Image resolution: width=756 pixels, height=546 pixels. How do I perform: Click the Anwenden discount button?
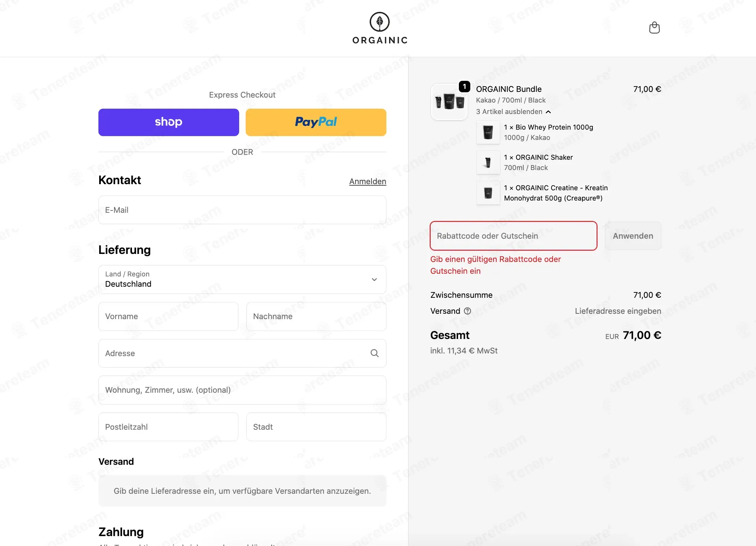[x=633, y=236]
